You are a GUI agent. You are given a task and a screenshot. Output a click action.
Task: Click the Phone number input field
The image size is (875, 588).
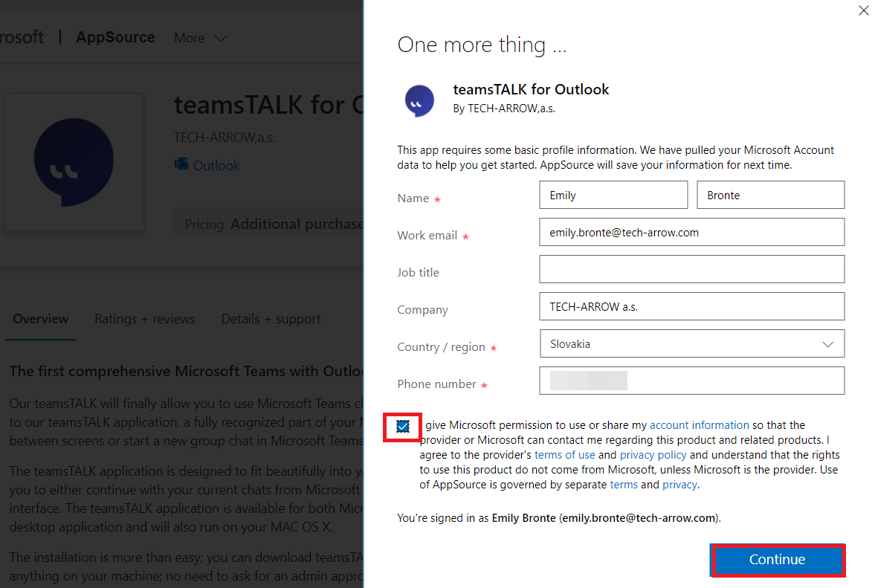coord(692,381)
